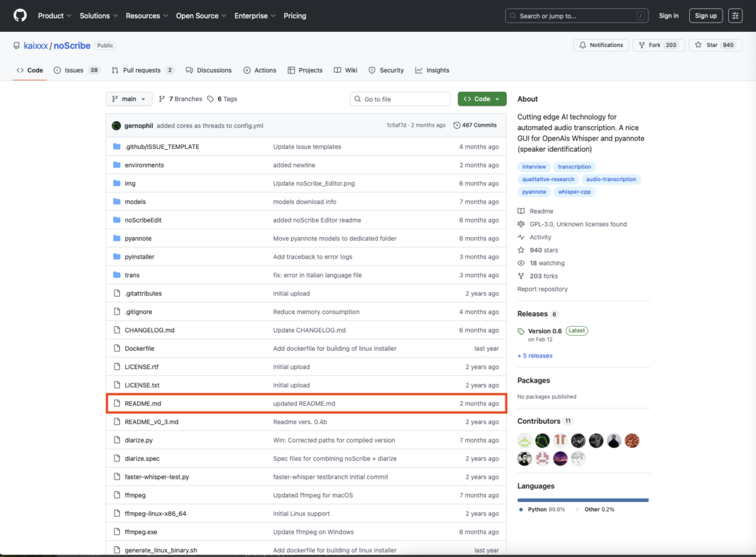
Task: Open faster-whisper-test.py file
Action: point(157,477)
